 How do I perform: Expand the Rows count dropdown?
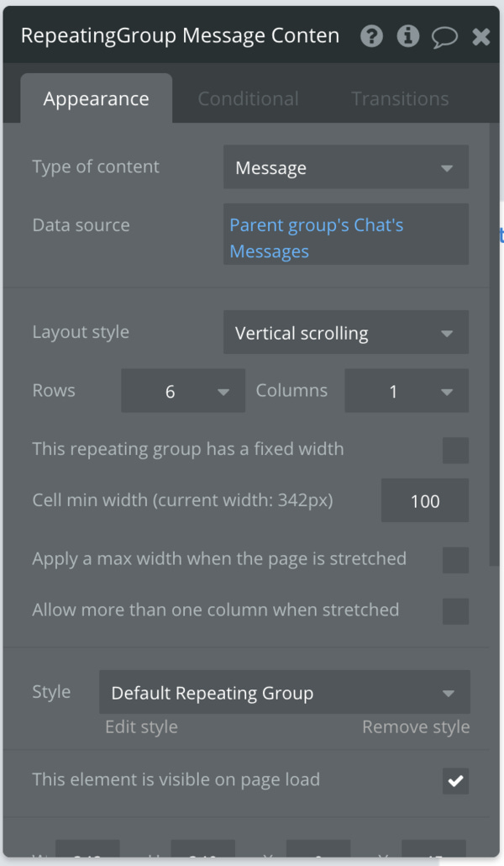pos(183,391)
